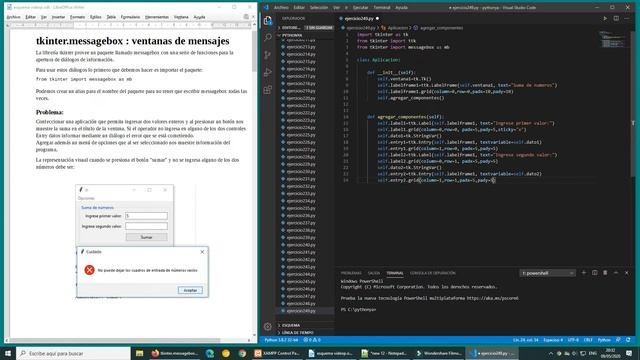
Task: Open the Windows Start menu
Action: point(8,353)
